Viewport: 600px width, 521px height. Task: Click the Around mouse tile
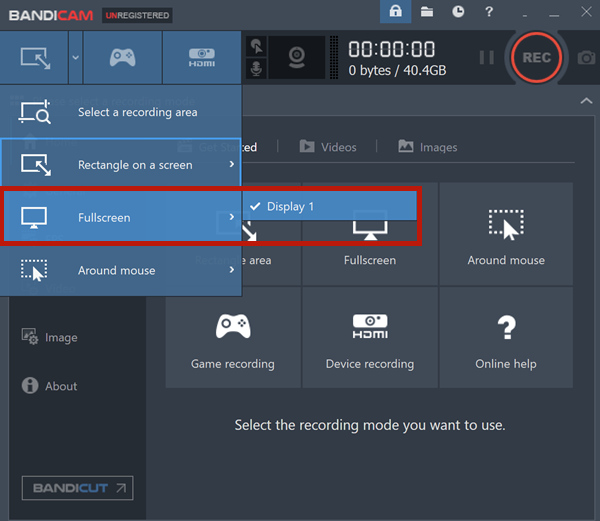tap(506, 234)
